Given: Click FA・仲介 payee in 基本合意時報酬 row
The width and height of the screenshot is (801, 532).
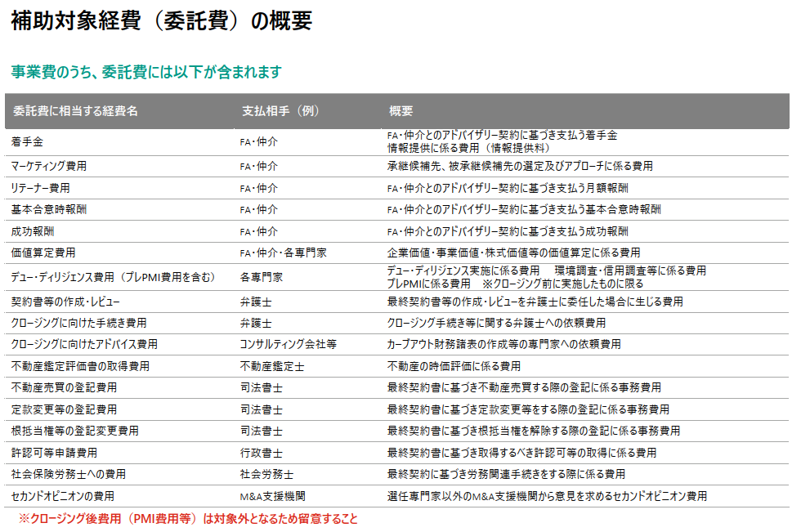Looking at the screenshot, I should [x=259, y=210].
